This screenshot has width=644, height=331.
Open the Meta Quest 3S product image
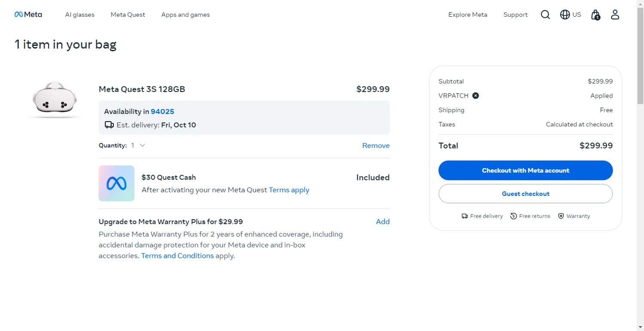(55, 99)
